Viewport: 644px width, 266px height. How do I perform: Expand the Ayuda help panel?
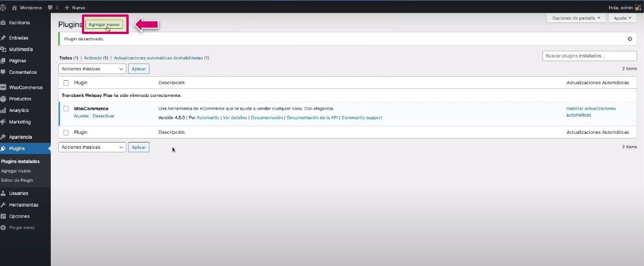click(x=622, y=18)
